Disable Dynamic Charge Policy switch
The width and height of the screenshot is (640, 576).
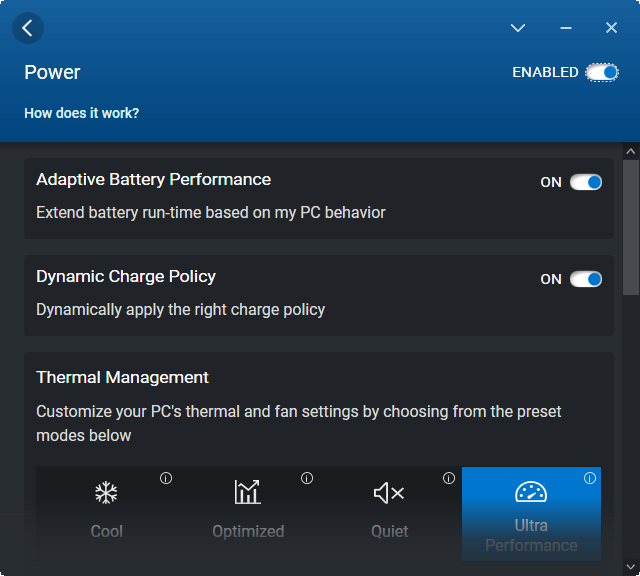[586, 279]
